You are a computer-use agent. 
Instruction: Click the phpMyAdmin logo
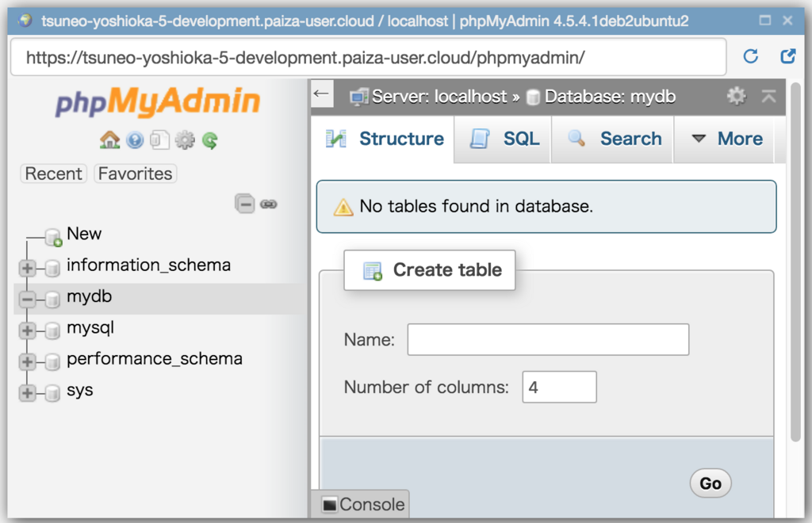158,101
